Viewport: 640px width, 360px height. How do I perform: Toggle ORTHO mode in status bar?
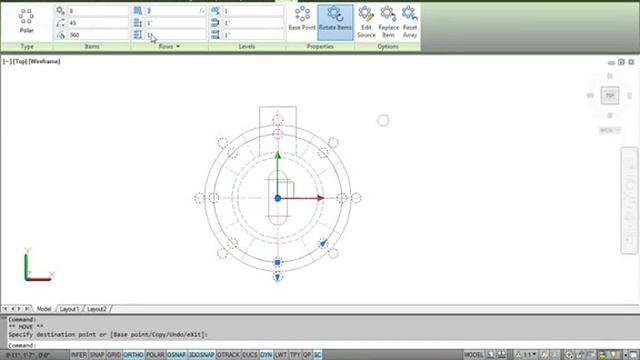point(133,355)
